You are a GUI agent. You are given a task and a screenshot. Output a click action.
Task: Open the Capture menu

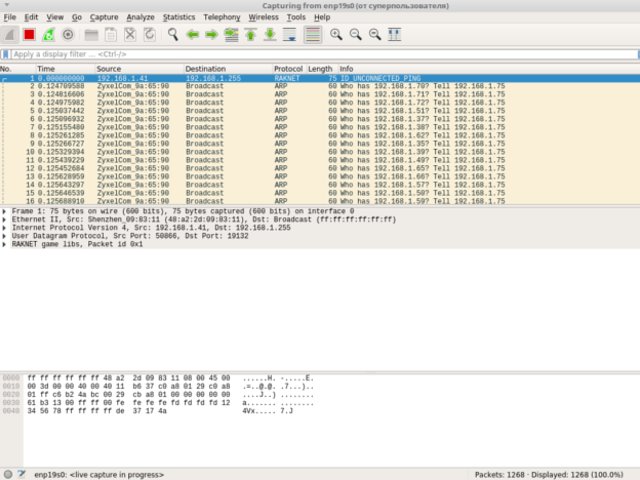[104, 17]
